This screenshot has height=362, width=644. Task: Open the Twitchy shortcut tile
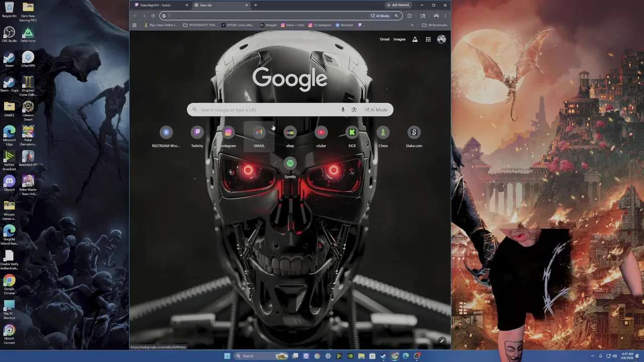click(x=197, y=137)
